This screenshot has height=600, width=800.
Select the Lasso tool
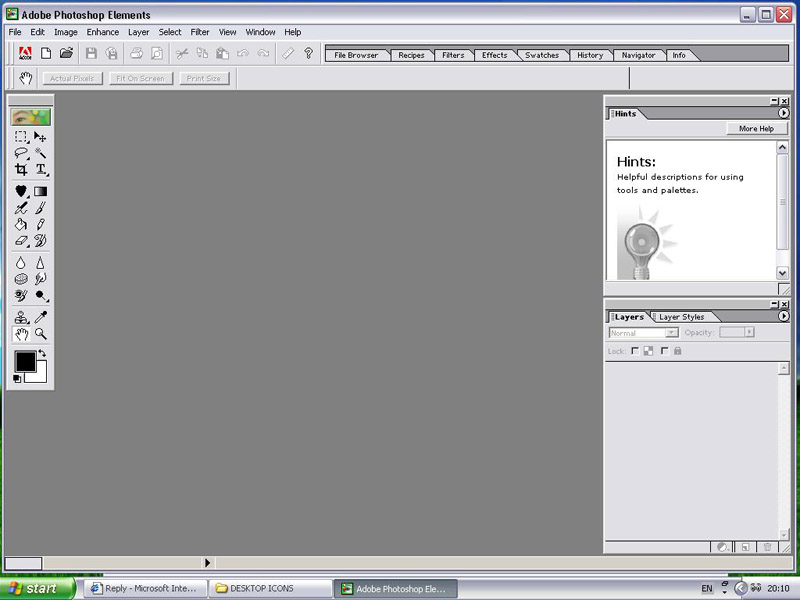point(21,153)
